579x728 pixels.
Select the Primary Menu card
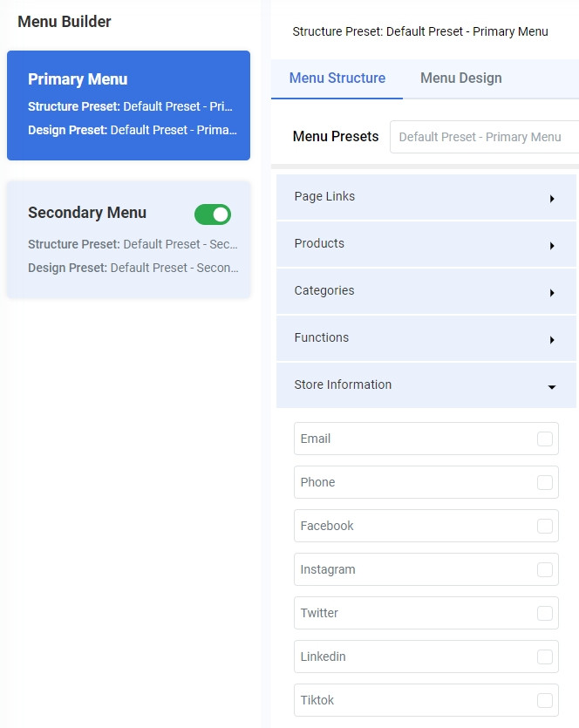128,105
